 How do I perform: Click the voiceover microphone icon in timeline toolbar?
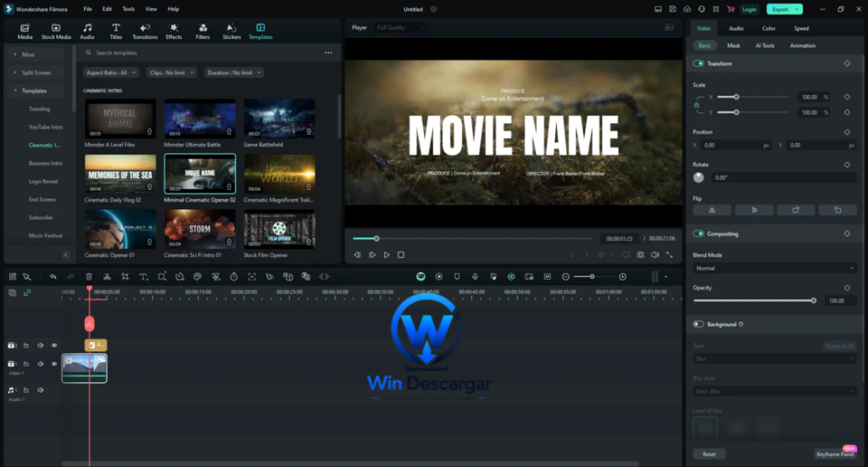pyautogui.click(x=475, y=276)
